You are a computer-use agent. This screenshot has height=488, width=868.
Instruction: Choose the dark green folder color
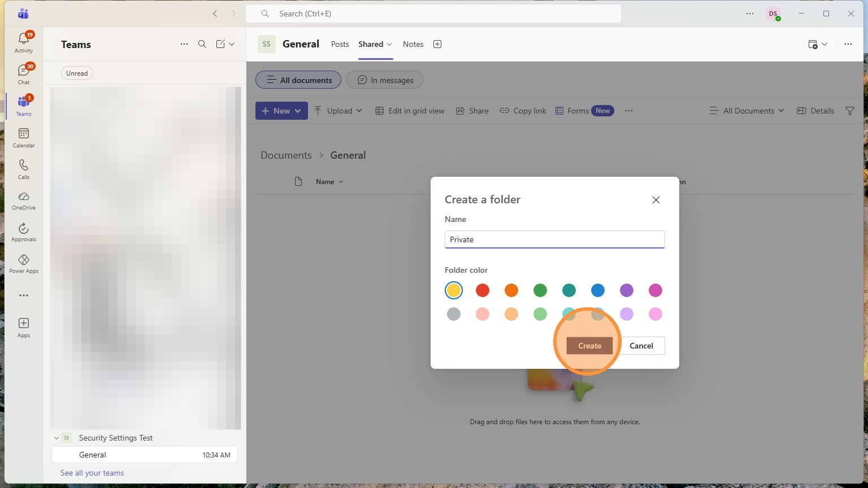[x=540, y=290]
